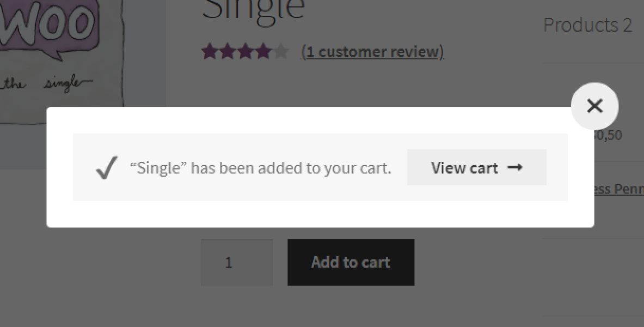
Task: Click the second star in the rating row
Action: coord(226,52)
